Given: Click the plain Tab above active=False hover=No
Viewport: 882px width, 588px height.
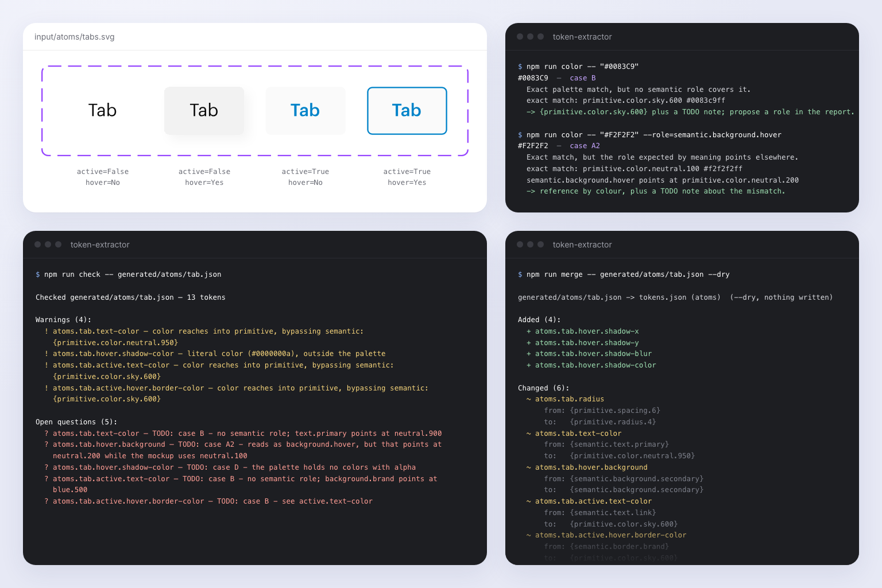Looking at the screenshot, I should 103,110.
